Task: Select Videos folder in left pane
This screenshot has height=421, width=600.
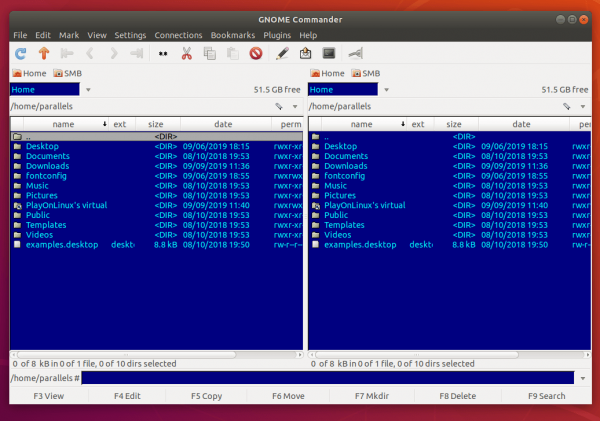Action: click(x=157, y=235)
